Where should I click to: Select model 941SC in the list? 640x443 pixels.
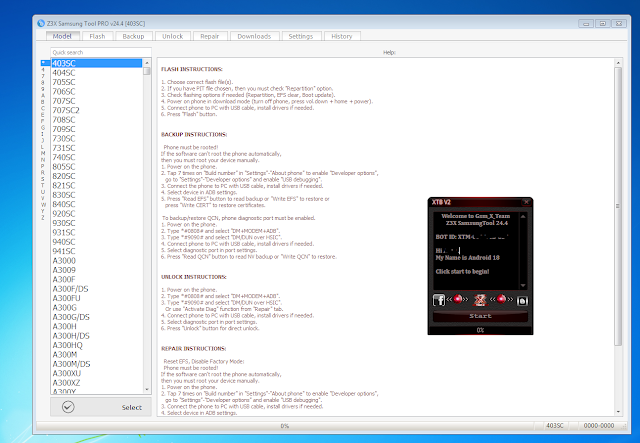click(x=96, y=251)
